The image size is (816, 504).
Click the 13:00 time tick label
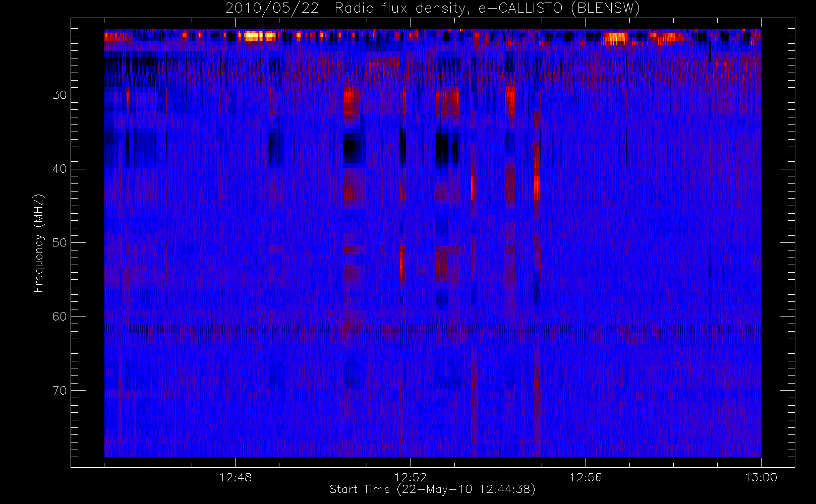761,477
